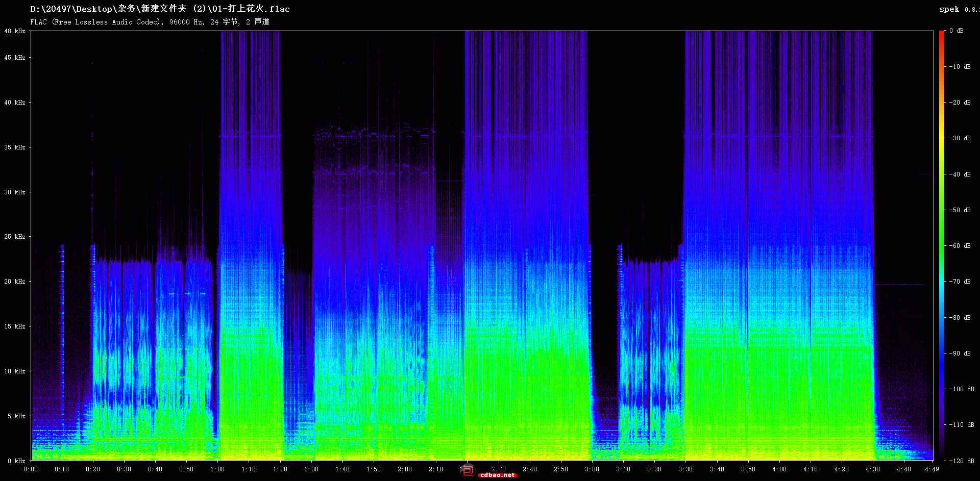Click the '0 kHz' frequency axis label
The height and width of the screenshot is (481, 980).
point(17,461)
